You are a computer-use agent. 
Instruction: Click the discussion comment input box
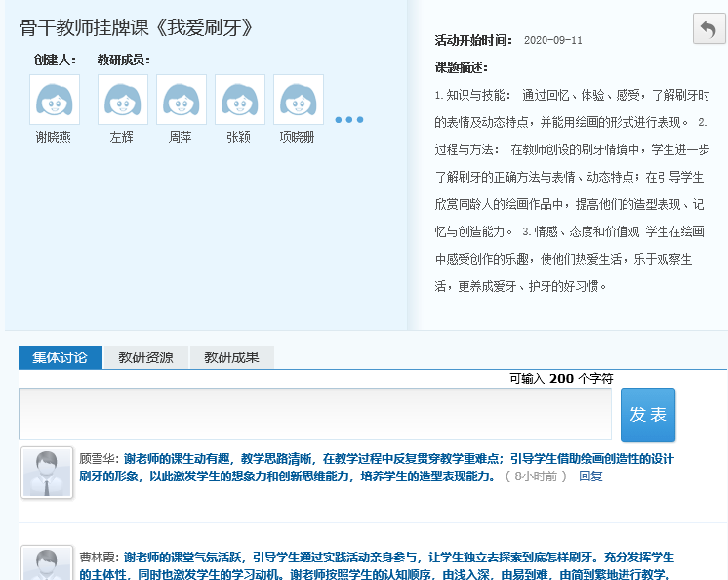click(315, 414)
